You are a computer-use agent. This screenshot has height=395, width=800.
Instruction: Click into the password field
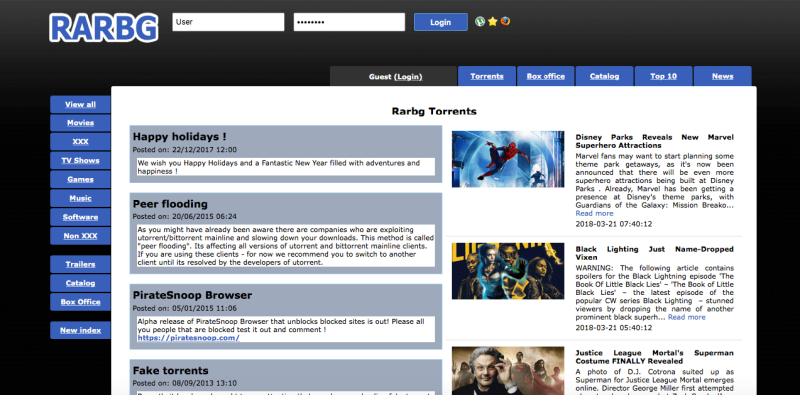349,22
